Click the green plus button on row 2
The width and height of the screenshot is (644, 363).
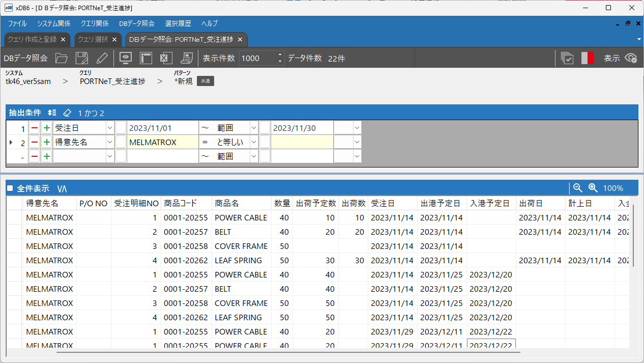[46, 142]
